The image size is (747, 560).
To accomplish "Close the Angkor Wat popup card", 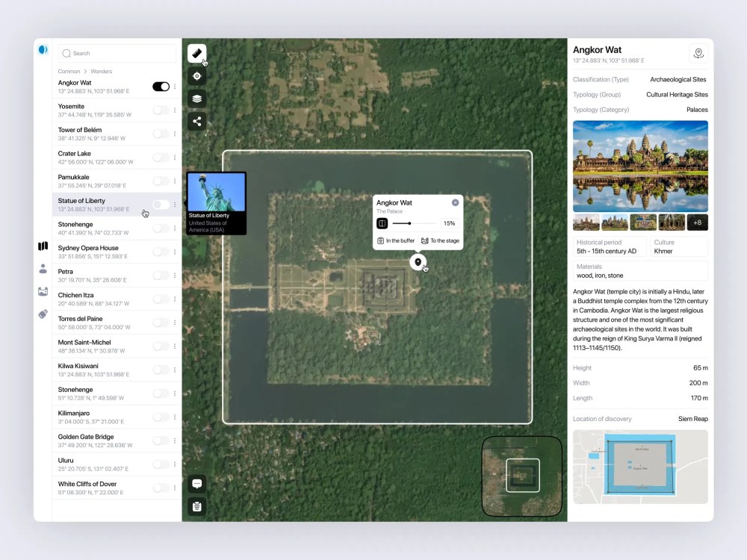I will [456, 202].
